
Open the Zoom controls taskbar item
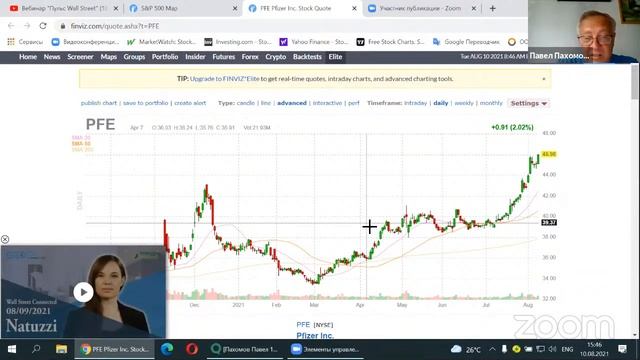[325, 349]
